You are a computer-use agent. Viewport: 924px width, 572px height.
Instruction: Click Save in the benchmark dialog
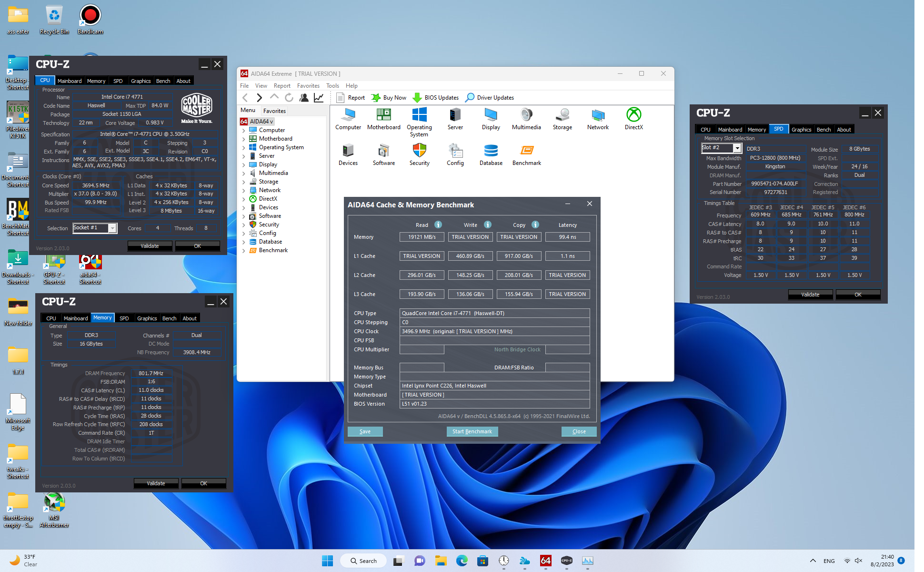click(x=365, y=431)
